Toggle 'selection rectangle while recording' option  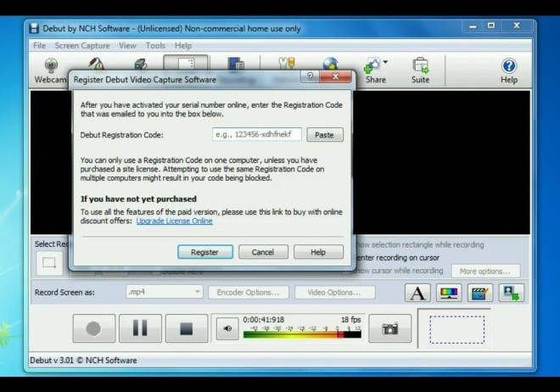click(x=420, y=245)
